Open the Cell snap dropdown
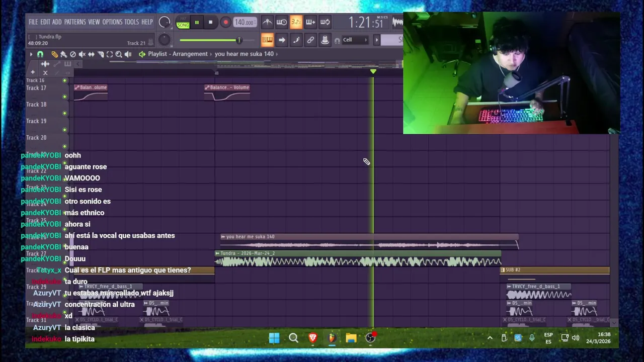This screenshot has width=644, height=362. click(x=356, y=40)
